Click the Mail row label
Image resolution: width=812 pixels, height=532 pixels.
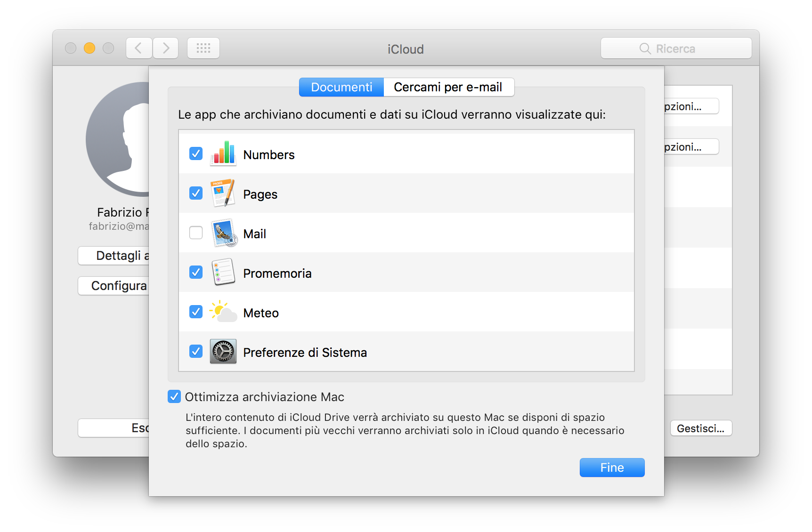click(x=255, y=234)
